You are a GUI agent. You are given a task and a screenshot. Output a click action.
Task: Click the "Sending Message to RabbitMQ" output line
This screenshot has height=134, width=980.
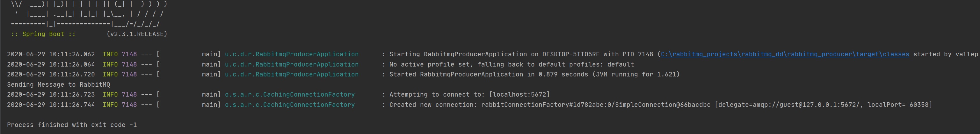click(x=58, y=84)
